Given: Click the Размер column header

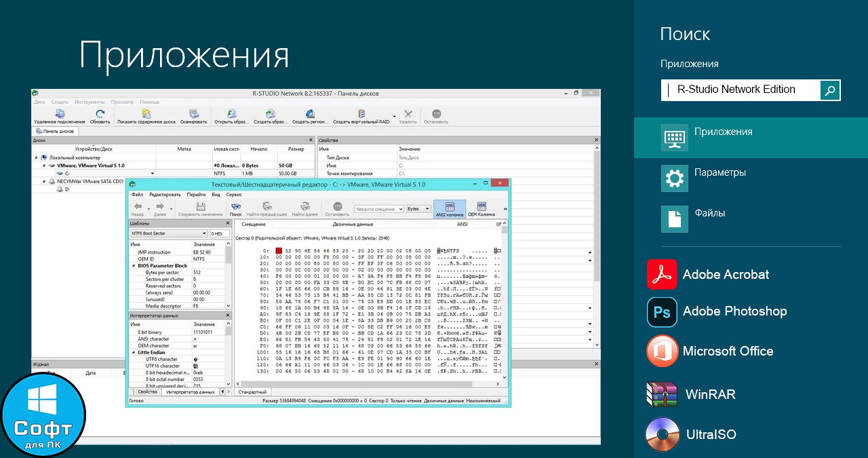Looking at the screenshot, I should [296, 149].
